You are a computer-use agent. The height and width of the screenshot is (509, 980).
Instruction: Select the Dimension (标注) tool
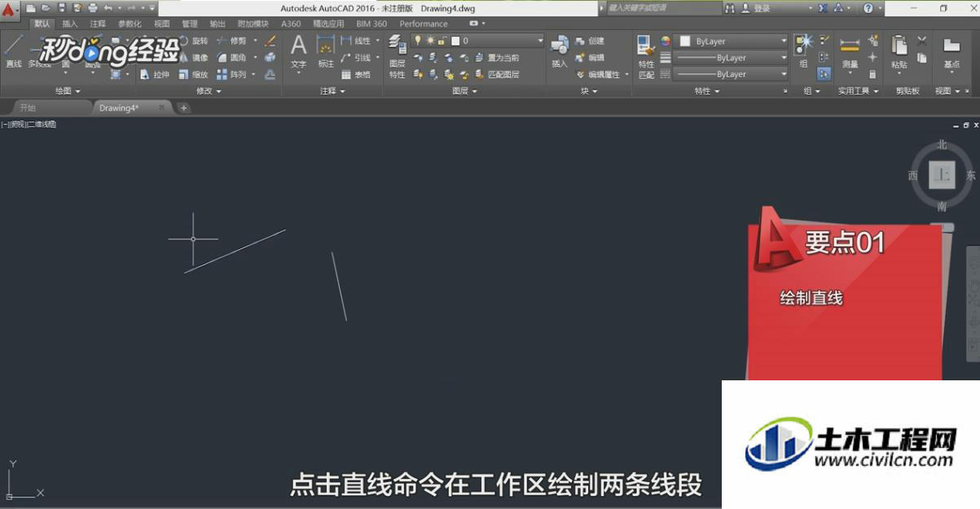tap(326, 51)
